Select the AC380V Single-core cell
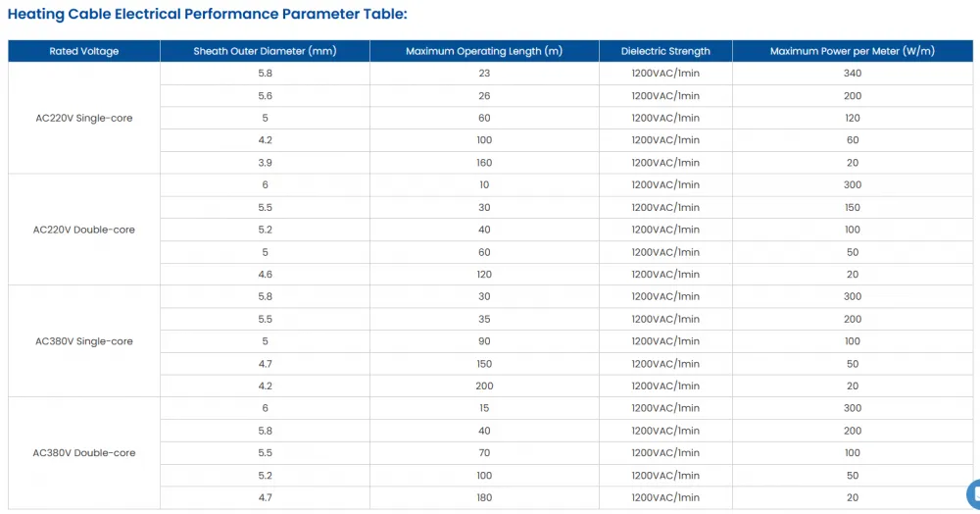980x514 pixels. [83, 341]
